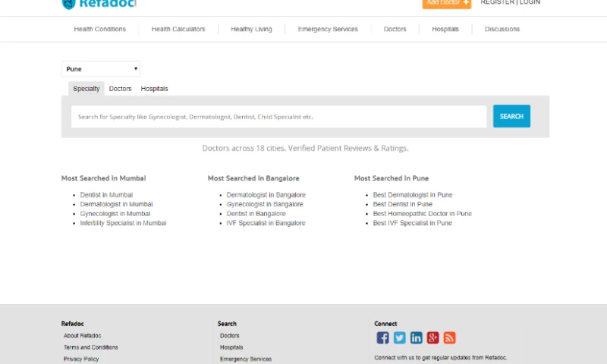Click the blue SEARCH button
Screen dimensions: 607x364
click(511, 116)
